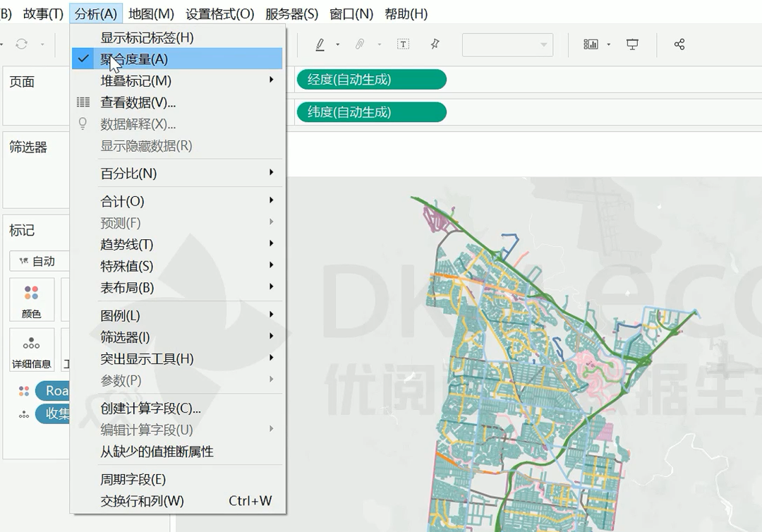Click the text label 'T' toolbar icon
This screenshot has width=762, height=532.
403,44
